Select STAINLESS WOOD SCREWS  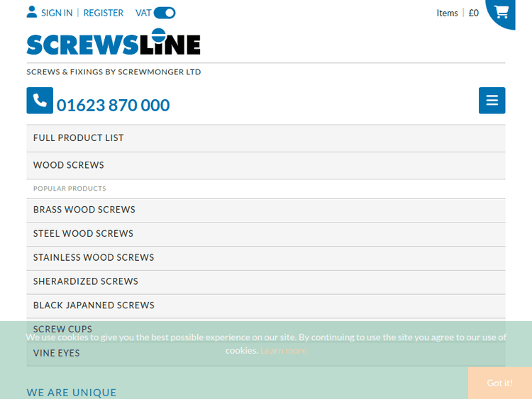click(266, 258)
